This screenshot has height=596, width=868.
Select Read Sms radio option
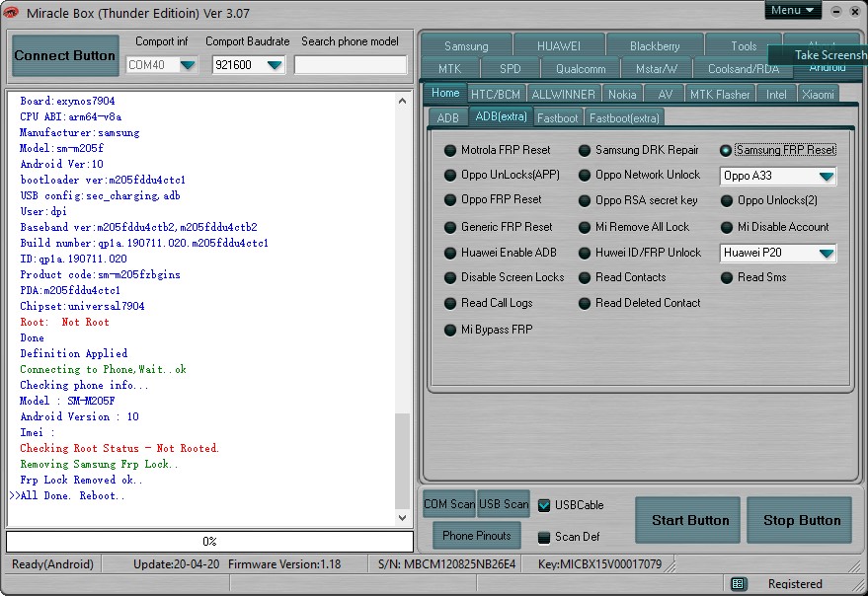(x=726, y=278)
